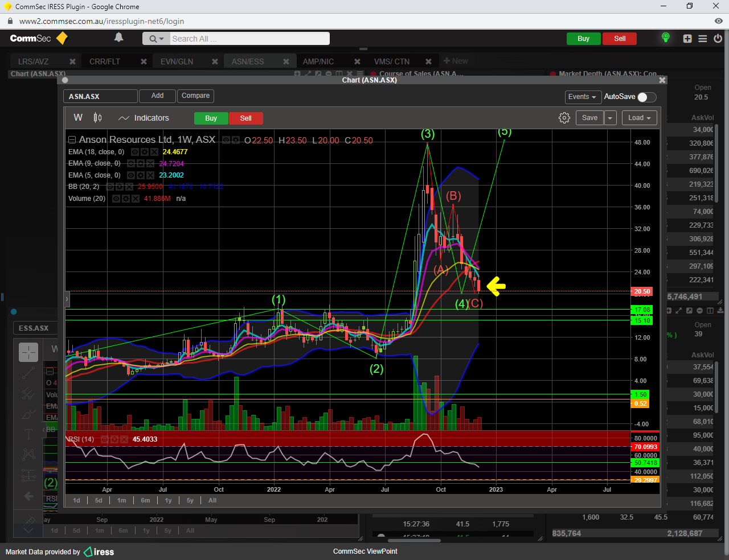
Task: Open settings for Volume (20) indicator
Action: 126,199
